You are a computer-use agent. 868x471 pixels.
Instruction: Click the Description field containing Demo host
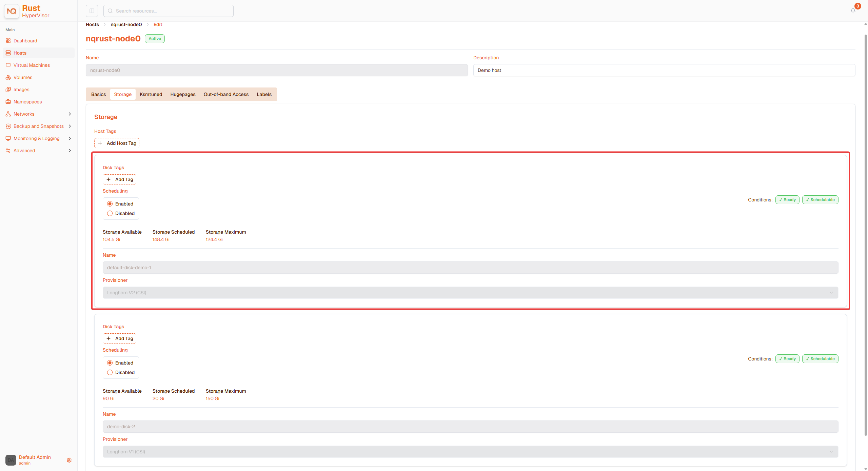664,70
